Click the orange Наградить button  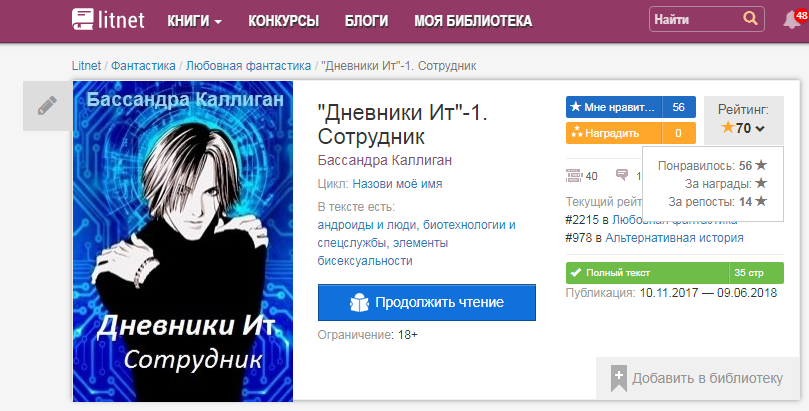[630, 133]
